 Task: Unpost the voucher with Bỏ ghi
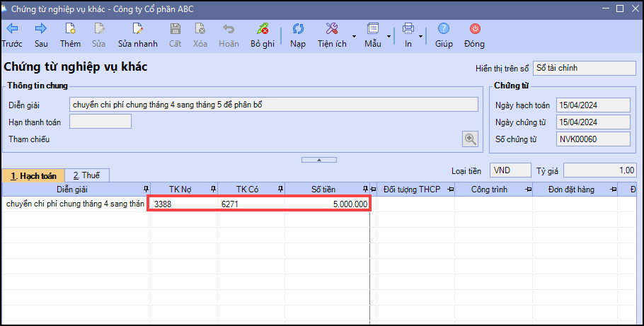coord(263,29)
